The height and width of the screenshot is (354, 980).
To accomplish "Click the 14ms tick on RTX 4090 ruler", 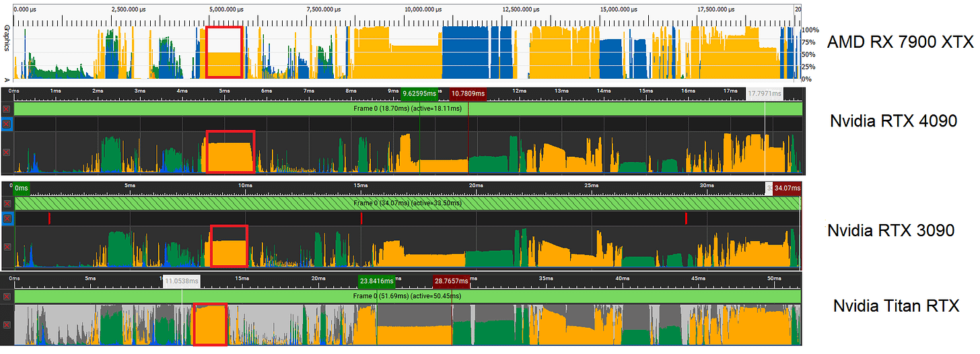I will [603, 91].
